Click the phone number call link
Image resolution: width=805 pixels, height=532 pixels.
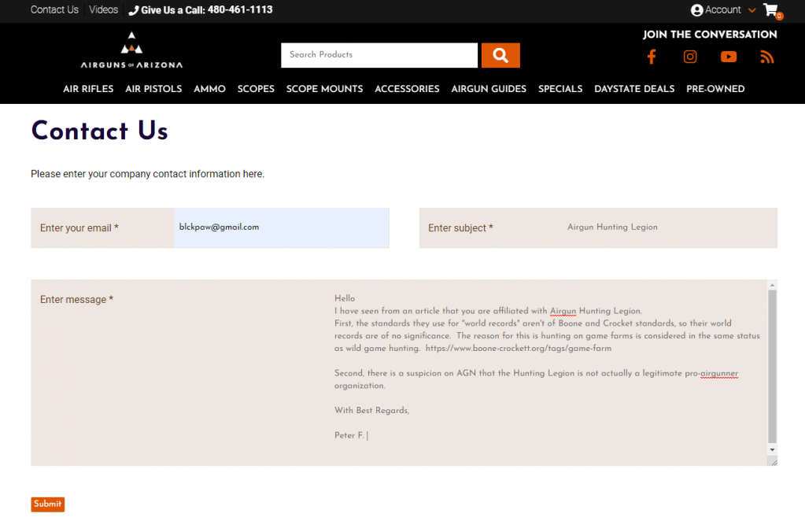click(x=201, y=9)
